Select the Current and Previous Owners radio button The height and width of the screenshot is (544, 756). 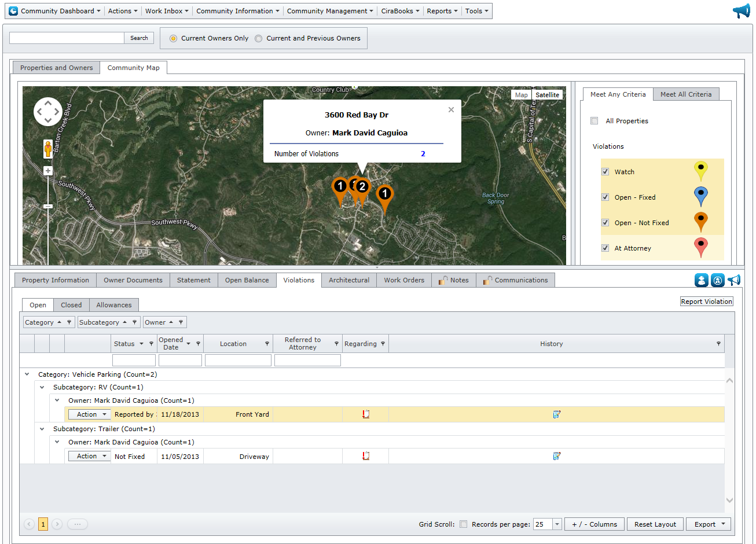[x=258, y=38]
